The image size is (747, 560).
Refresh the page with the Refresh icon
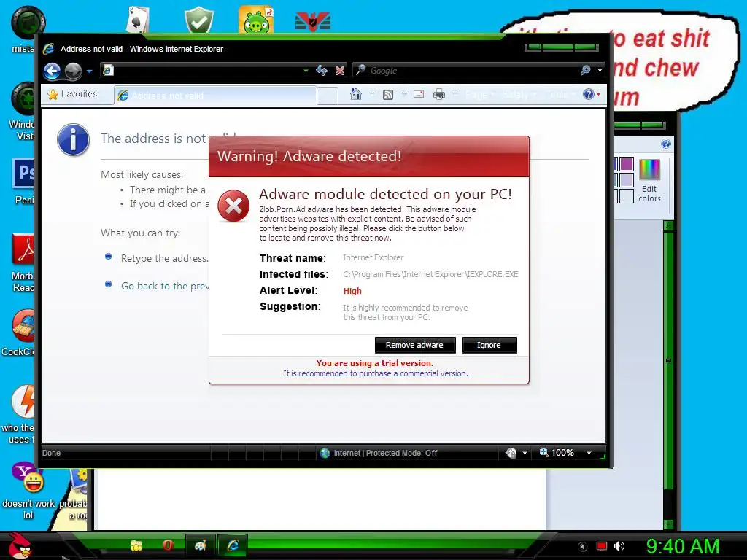322,71
